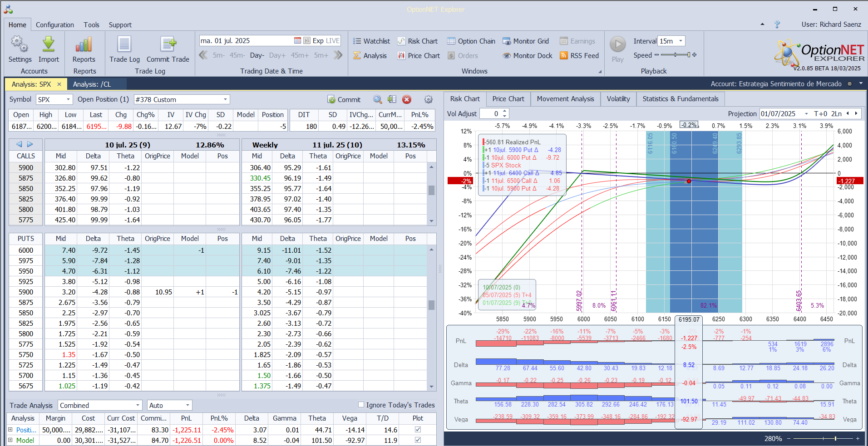Click the zoom in plus button

tap(858, 439)
